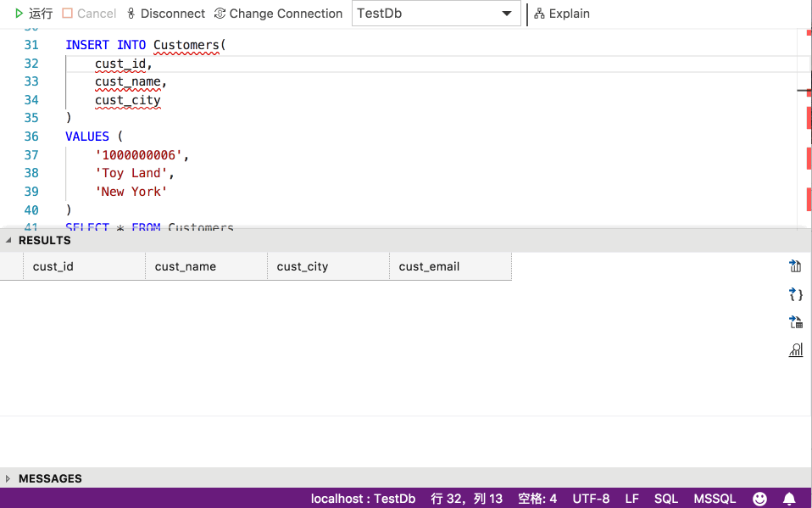
Task: Click the Save as JSON braces icon
Action: pyautogui.click(x=795, y=294)
